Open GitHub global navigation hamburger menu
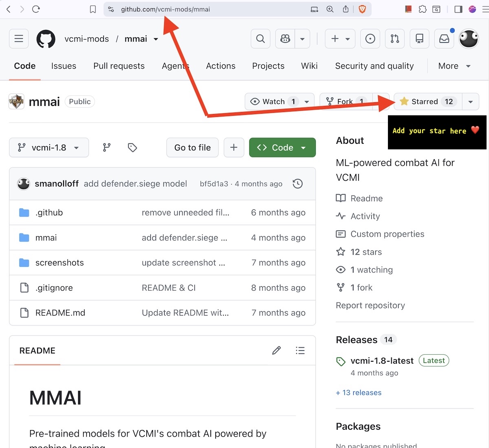Image resolution: width=489 pixels, height=448 pixels. pos(19,39)
